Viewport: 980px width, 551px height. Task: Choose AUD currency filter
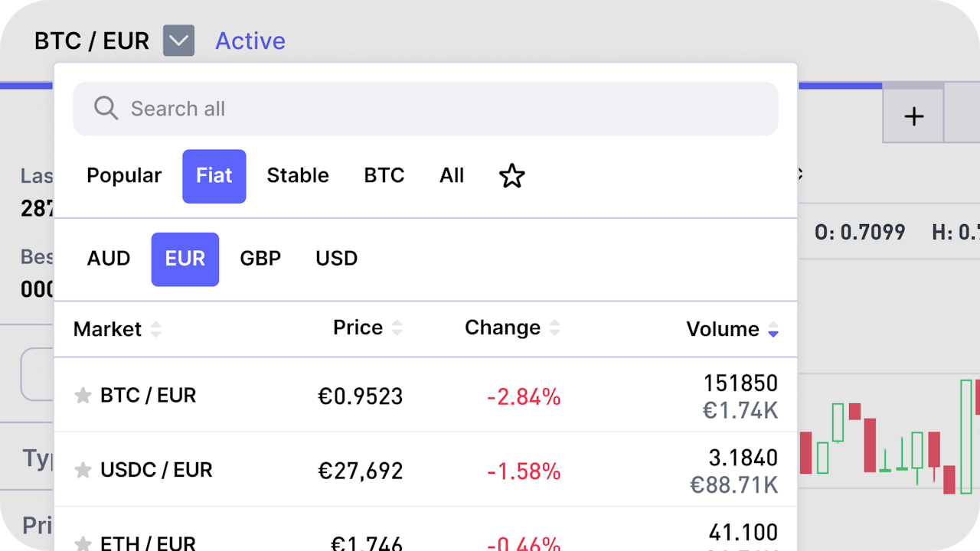coord(109,259)
